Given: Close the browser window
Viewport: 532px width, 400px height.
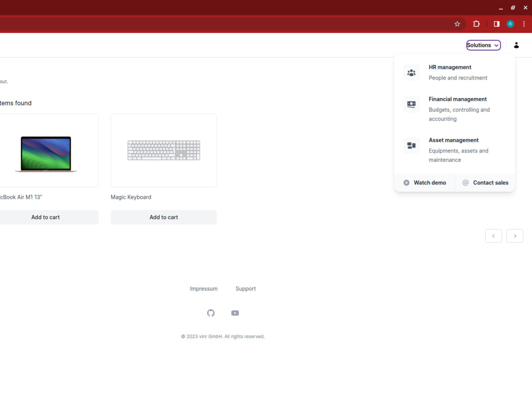Looking at the screenshot, I should pos(526,8).
